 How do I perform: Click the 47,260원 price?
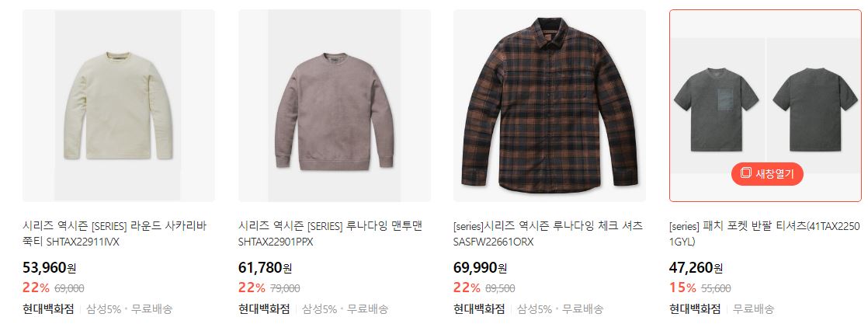pyautogui.click(x=696, y=268)
